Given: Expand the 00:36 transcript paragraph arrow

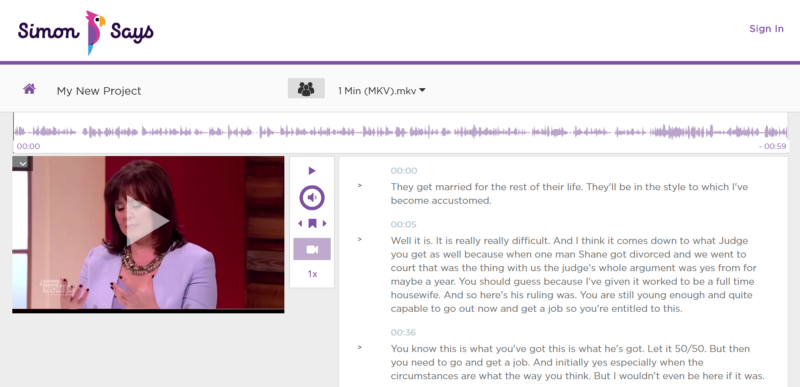Looking at the screenshot, I should [x=360, y=348].
